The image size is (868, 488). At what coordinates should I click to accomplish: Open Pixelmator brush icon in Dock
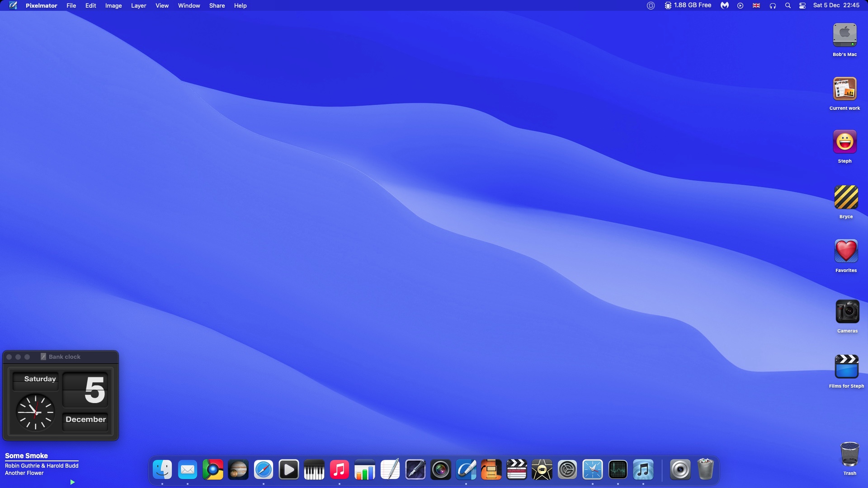click(x=466, y=470)
